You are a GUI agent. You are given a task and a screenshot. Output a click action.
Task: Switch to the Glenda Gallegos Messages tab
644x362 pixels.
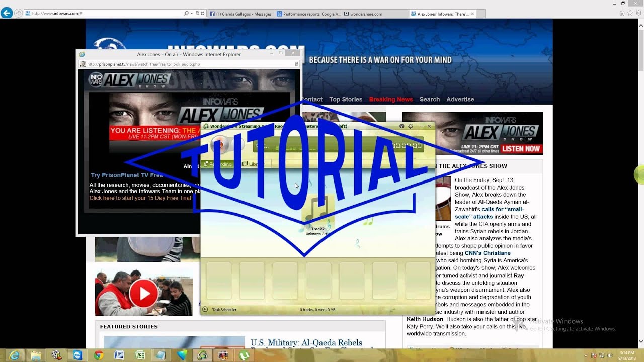pyautogui.click(x=241, y=14)
